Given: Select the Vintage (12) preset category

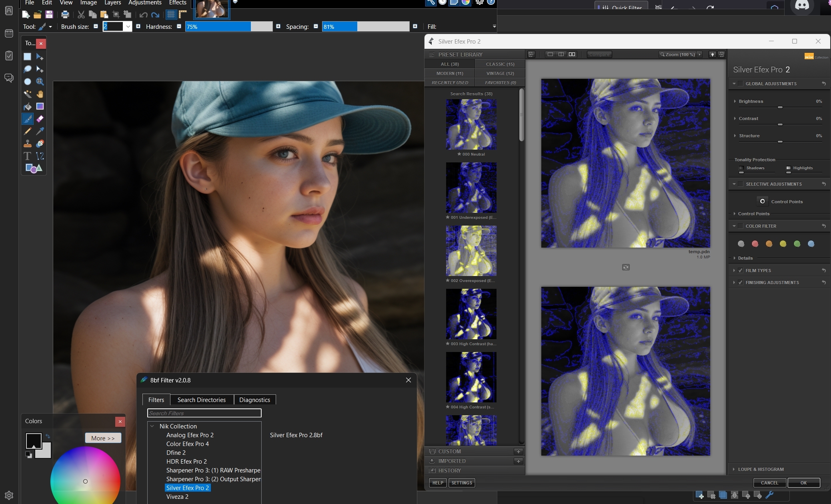Looking at the screenshot, I should (500, 73).
